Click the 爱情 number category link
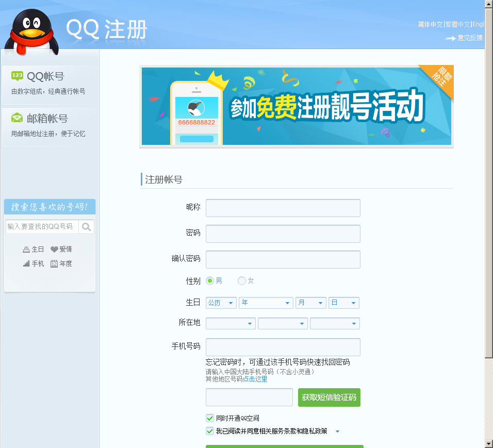Image resolution: width=493 pixels, height=448 pixels. pyautogui.click(x=65, y=250)
